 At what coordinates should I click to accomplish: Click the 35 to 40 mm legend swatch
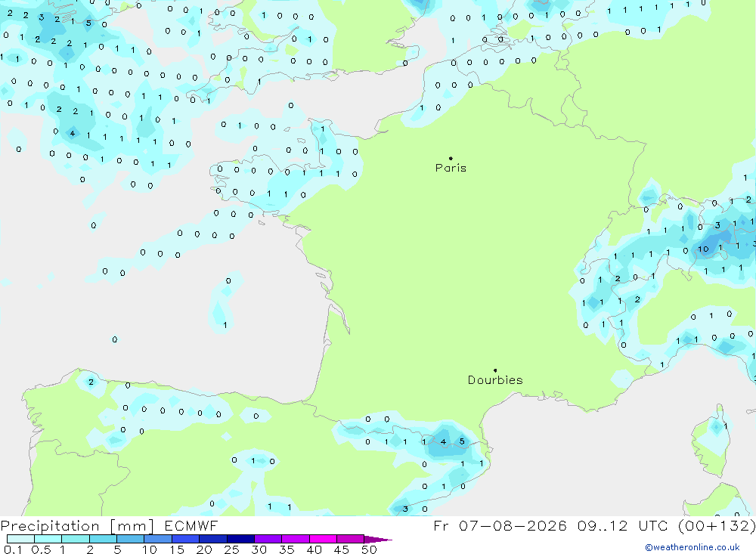296,539
